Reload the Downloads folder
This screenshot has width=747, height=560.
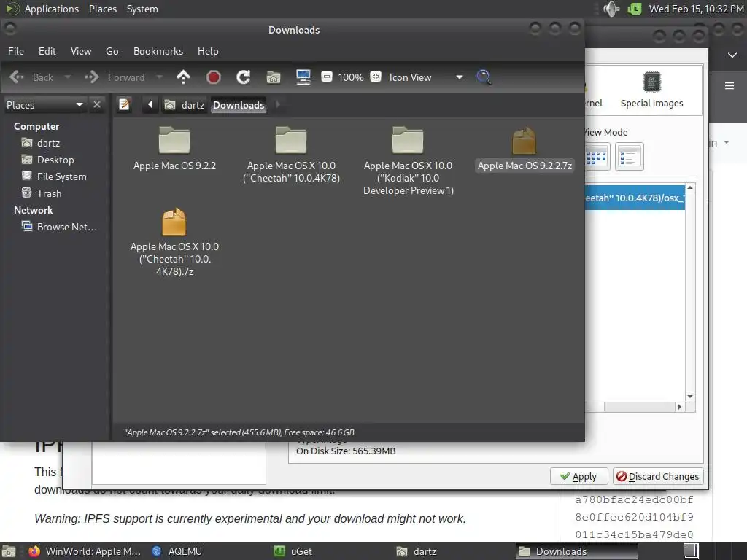(244, 77)
